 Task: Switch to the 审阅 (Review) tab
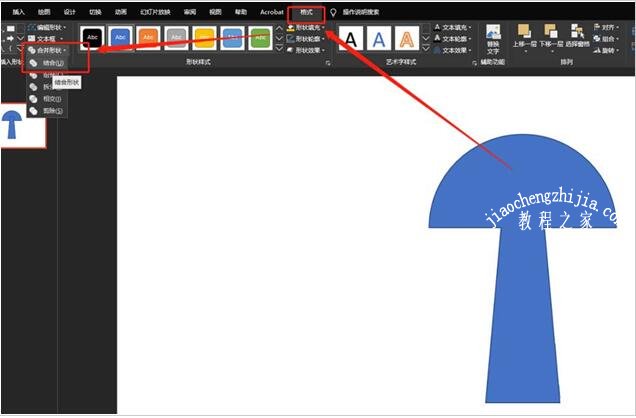(x=190, y=12)
